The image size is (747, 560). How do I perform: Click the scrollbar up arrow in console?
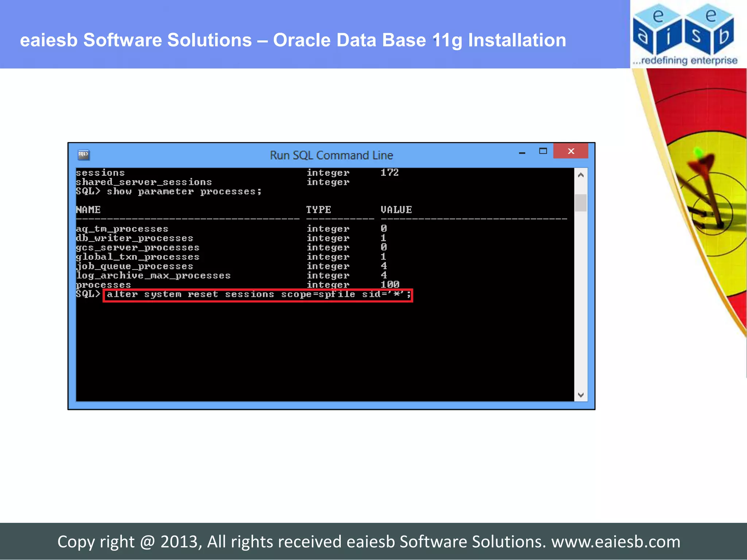(x=581, y=175)
